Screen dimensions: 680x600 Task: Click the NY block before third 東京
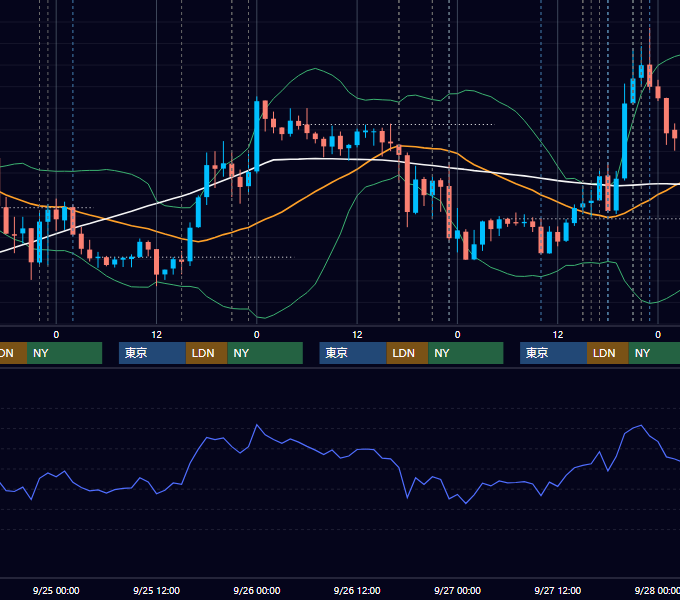click(466, 353)
